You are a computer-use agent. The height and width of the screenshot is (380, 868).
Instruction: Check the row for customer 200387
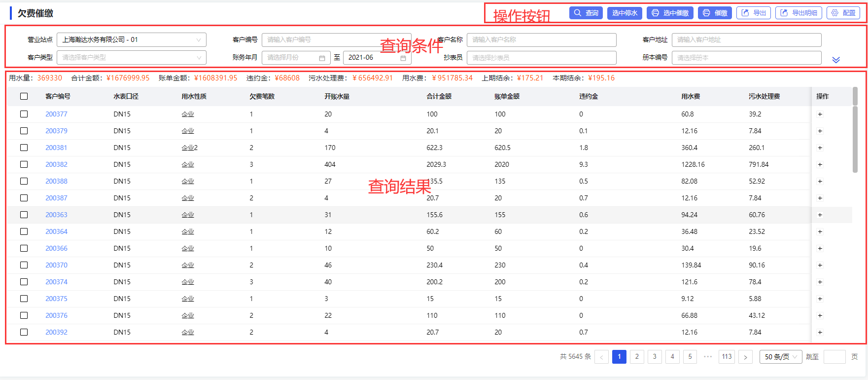[x=24, y=198]
